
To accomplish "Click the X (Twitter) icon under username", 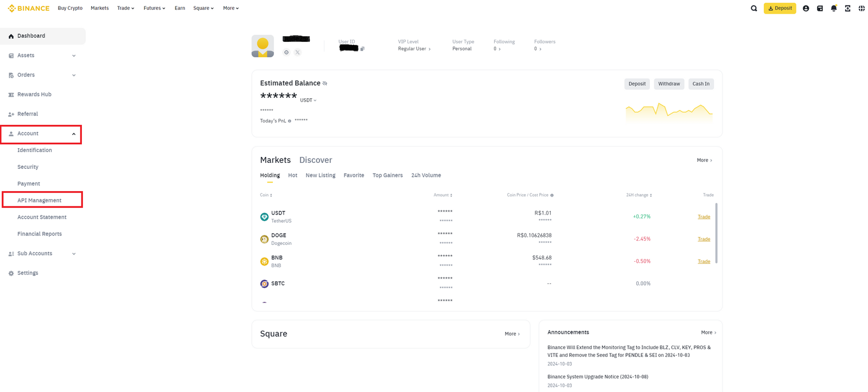I will 297,52.
